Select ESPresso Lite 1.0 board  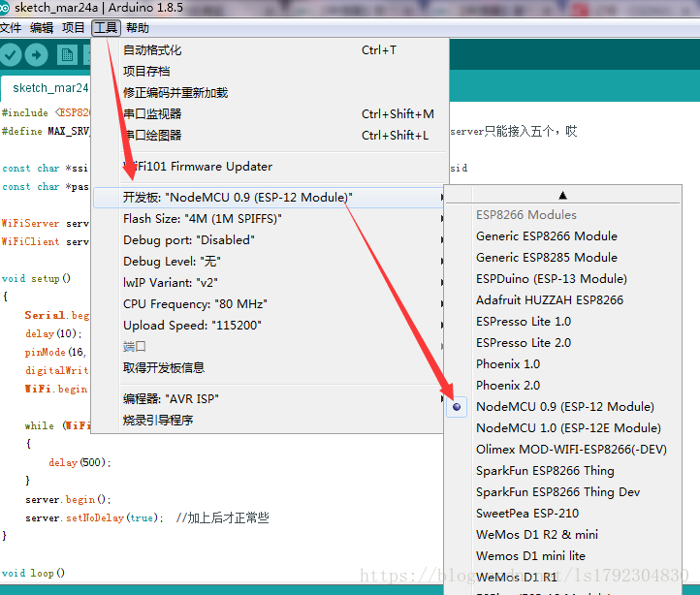pos(524,322)
